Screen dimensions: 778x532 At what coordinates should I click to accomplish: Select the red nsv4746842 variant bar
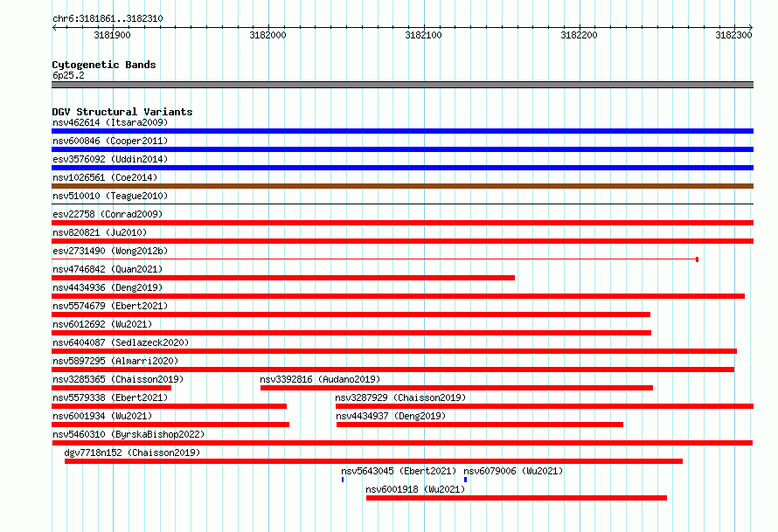pyautogui.click(x=283, y=278)
